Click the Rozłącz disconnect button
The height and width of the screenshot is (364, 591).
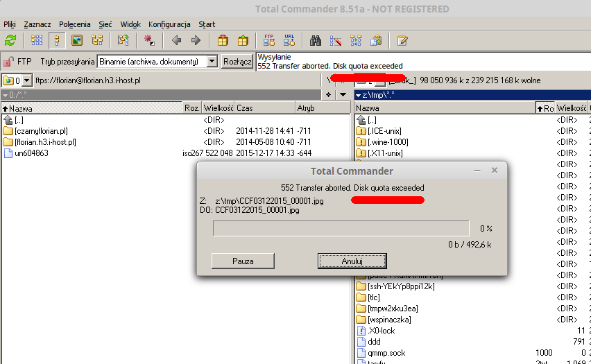point(237,62)
